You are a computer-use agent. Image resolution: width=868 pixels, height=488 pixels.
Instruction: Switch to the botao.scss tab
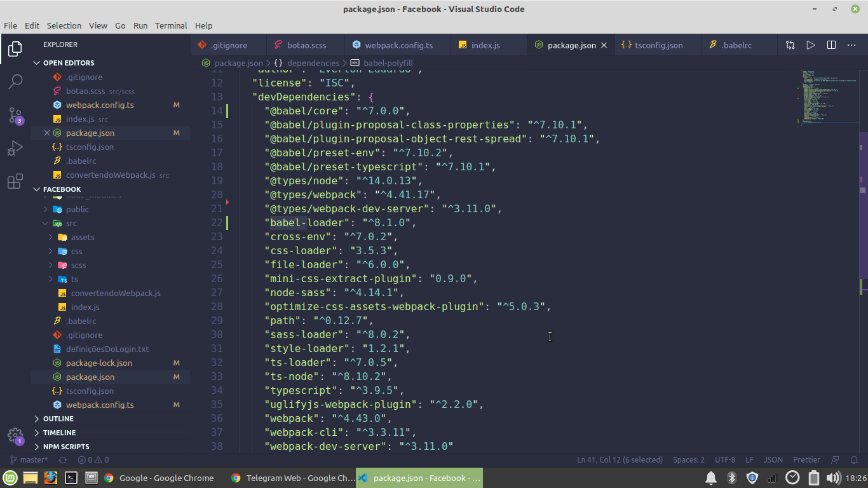coord(306,45)
